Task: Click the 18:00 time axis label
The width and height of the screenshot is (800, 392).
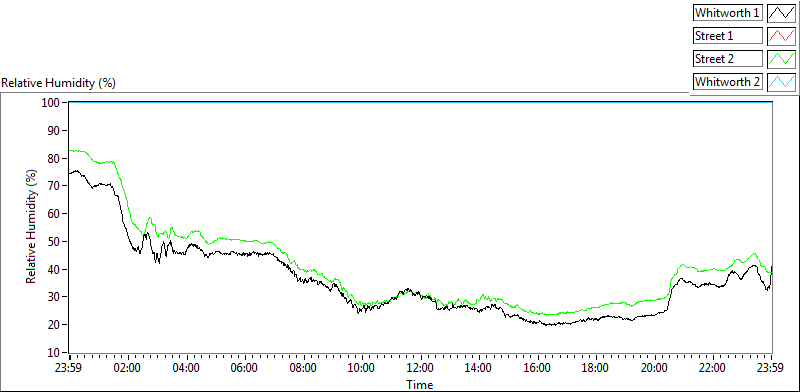Action: [596, 368]
